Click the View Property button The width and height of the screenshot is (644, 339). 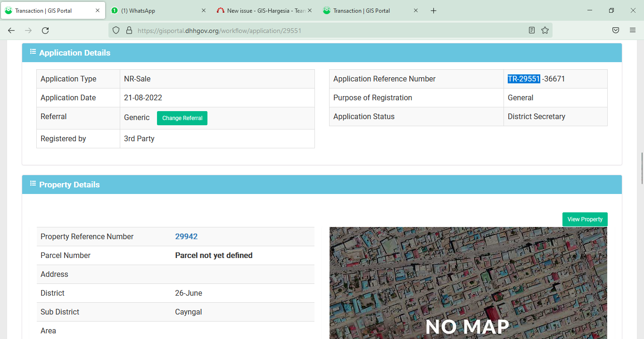click(x=585, y=219)
